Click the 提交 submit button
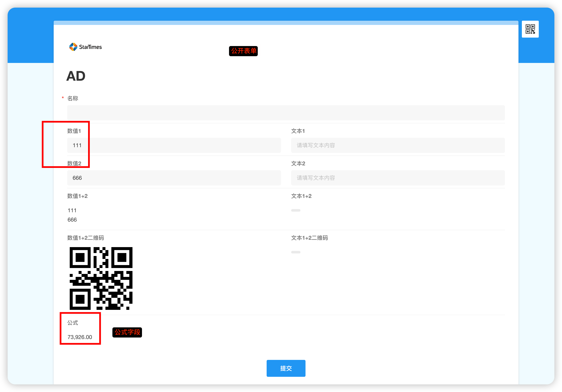 (286, 368)
